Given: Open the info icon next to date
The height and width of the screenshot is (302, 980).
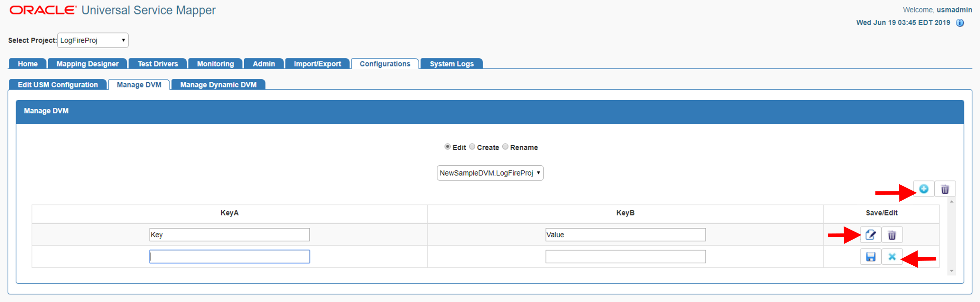Looking at the screenshot, I should click(x=960, y=23).
